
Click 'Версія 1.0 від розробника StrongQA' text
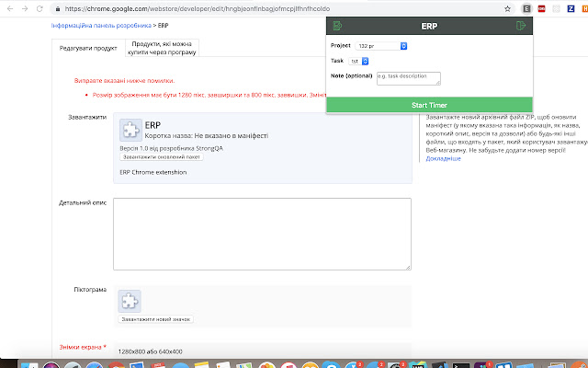tap(172, 148)
